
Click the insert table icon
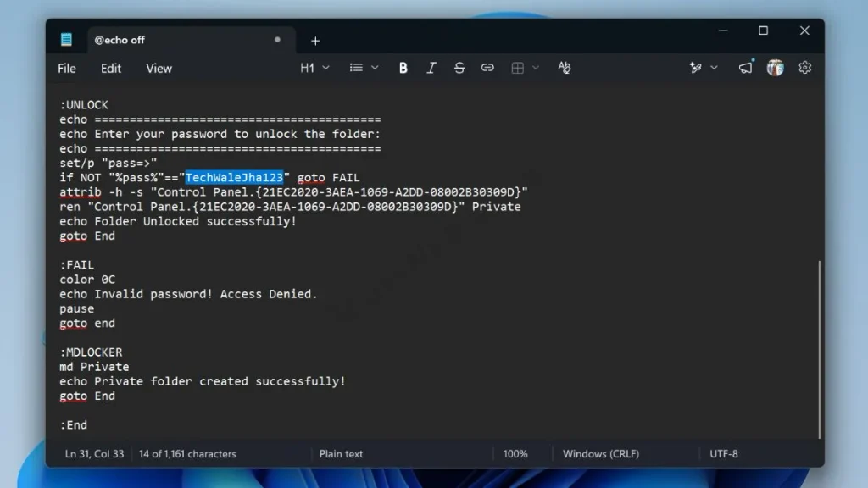tap(518, 68)
